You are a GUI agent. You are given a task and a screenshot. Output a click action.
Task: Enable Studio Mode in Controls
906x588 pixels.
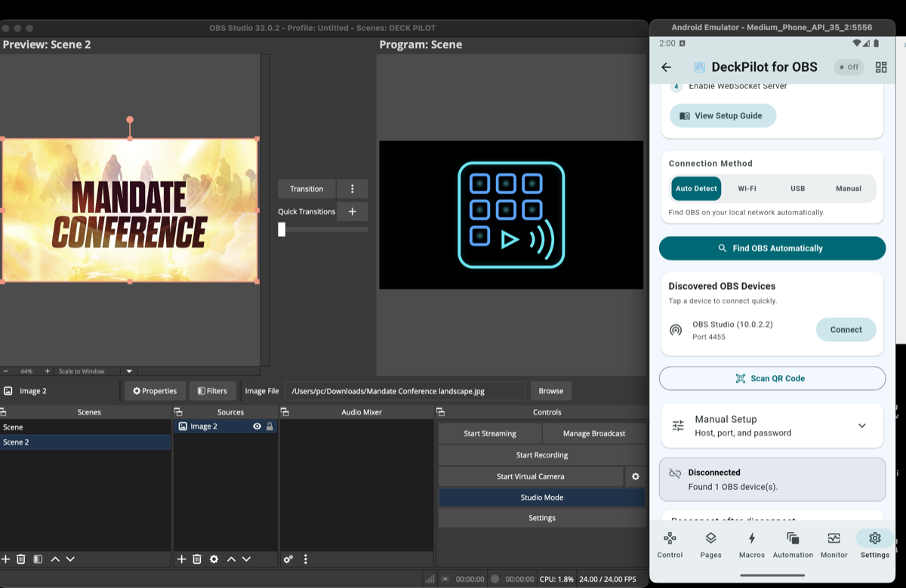point(541,497)
